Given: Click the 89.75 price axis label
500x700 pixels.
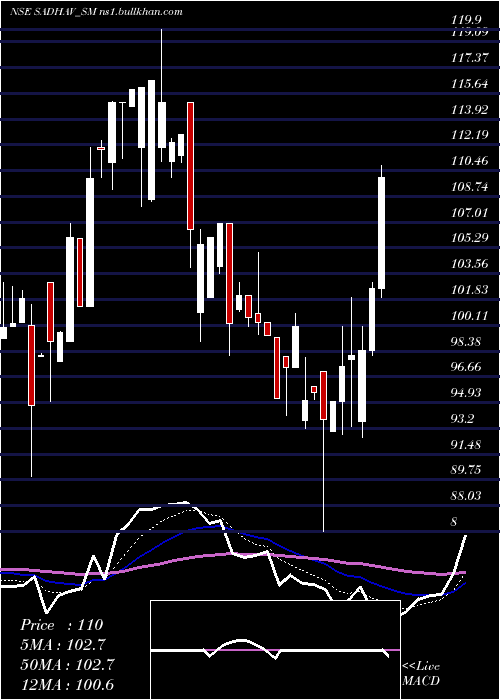Looking at the screenshot, I should pos(466,470).
